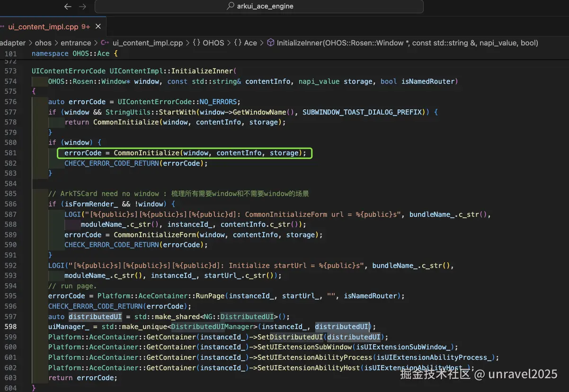Click isNamedRouter parameter on line 574
Viewport: 569px width, 392px height.
point(428,81)
